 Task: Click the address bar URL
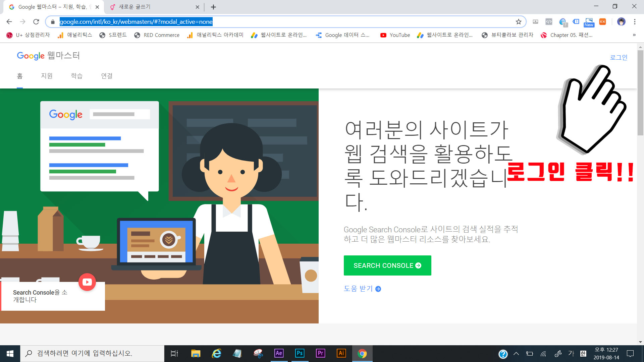[136, 22]
